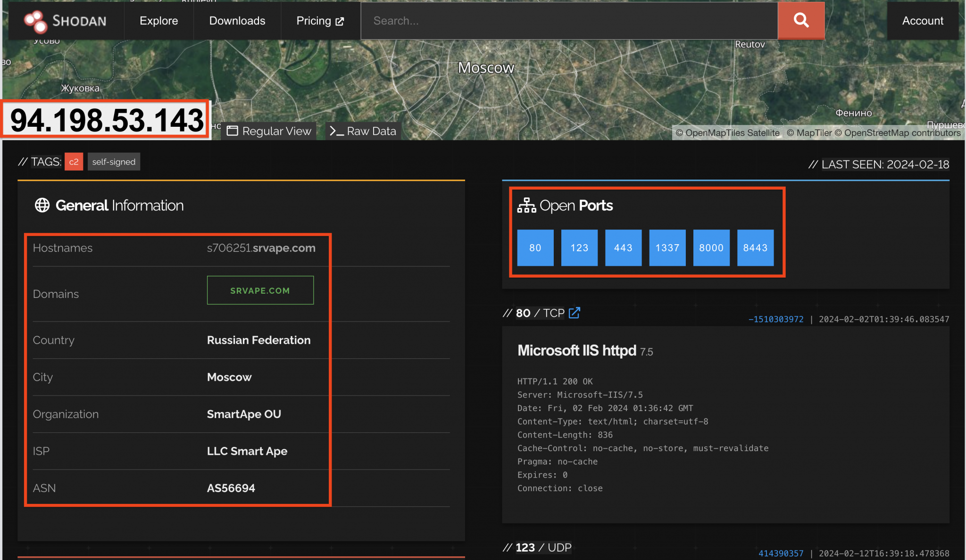Open the Downloads section
Viewport: 966px width, 560px height.
tap(237, 20)
